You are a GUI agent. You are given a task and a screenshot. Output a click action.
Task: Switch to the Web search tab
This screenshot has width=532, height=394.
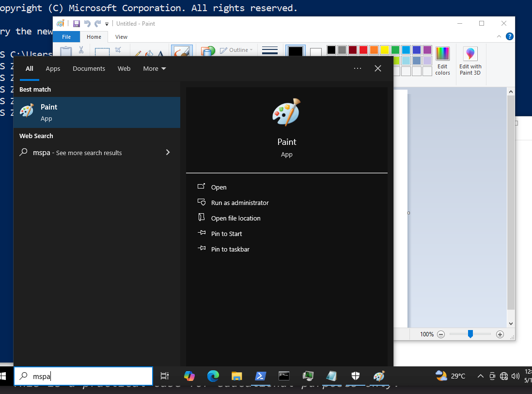tap(124, 68)
